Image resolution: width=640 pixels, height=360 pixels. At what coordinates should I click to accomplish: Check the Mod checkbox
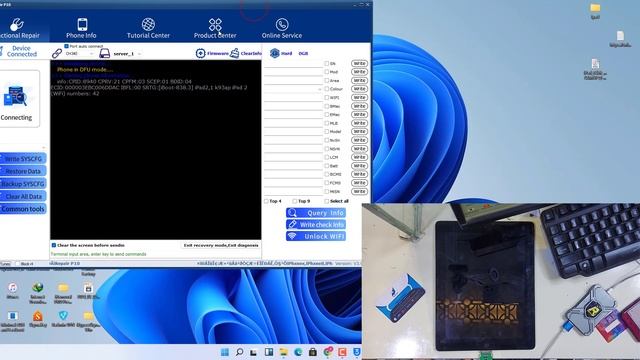pyautogui.click(x=327, y=72)
